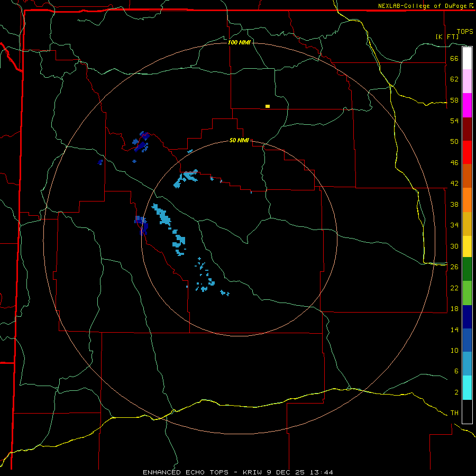Viewport: 476px width, 476px height.
Task: Click the [K FT] units label
Action: 447,36
